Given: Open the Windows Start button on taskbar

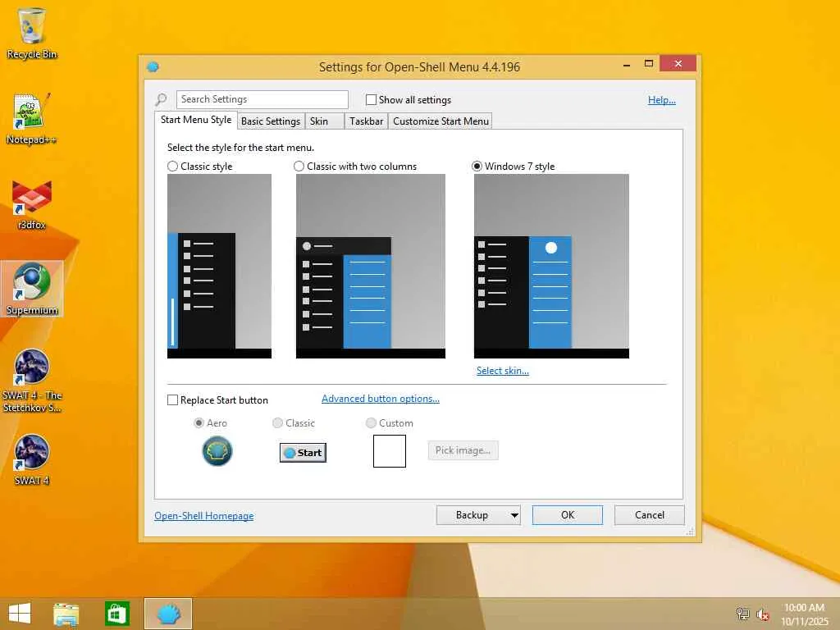Looking at the screenshot, I should [x=20, y=614].
